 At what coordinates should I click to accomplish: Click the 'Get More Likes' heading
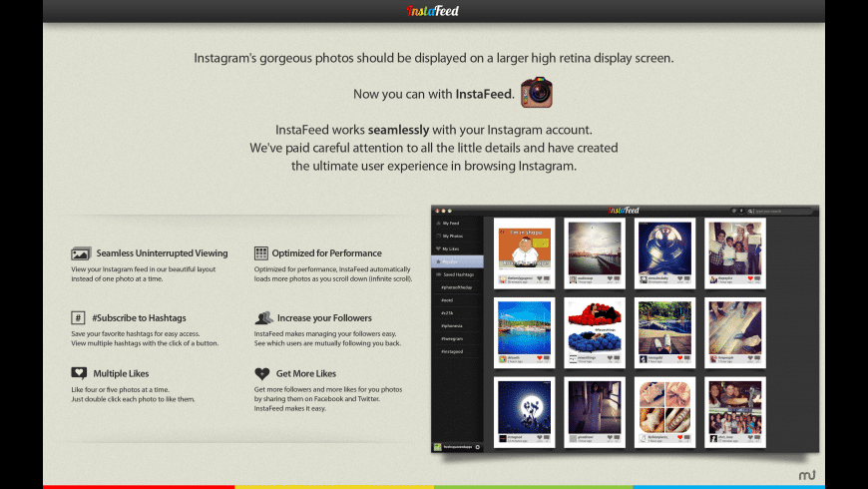306,374
